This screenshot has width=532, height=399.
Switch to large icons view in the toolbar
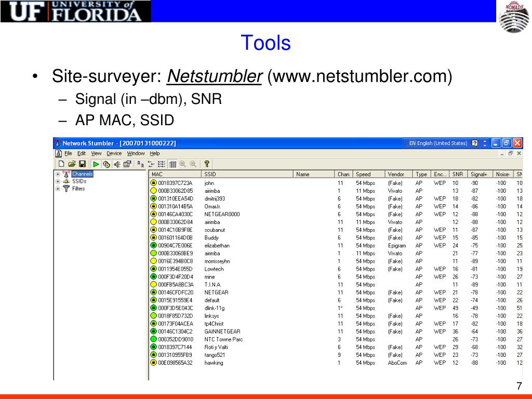140,164
